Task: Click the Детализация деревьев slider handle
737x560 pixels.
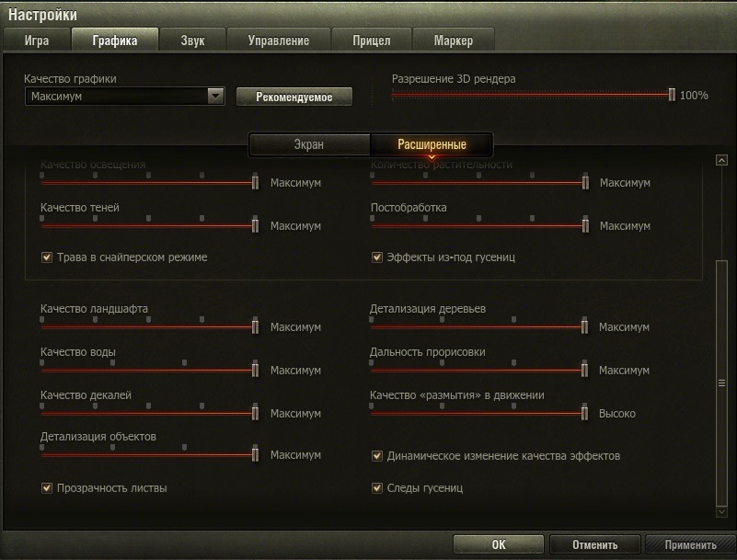Action: point(584,326)
